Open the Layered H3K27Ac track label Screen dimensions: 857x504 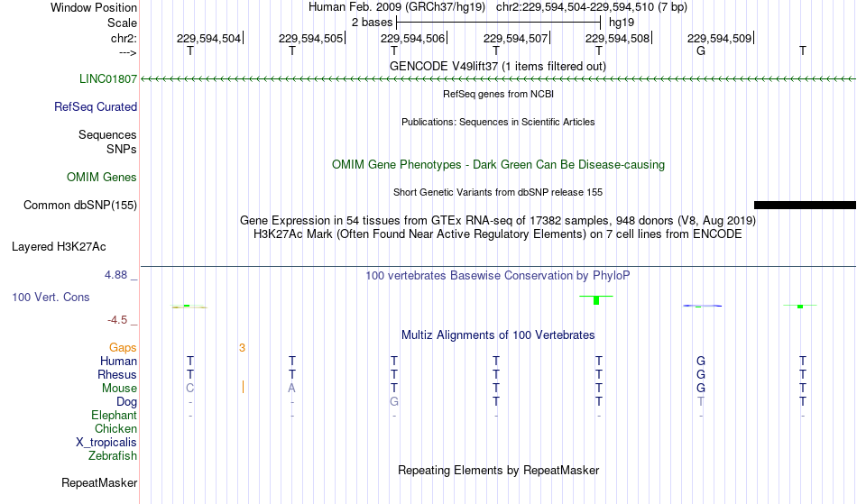(59, 246)
